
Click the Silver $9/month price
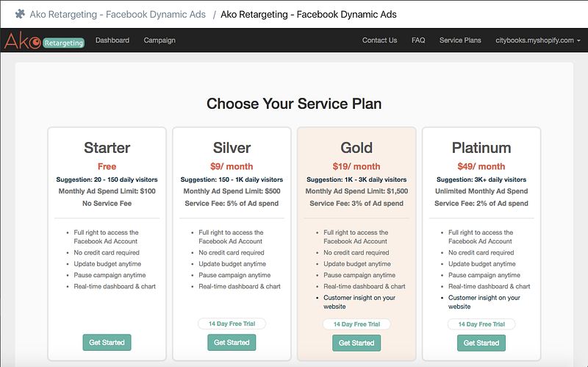pyautogui.click(x=232, y=166)
